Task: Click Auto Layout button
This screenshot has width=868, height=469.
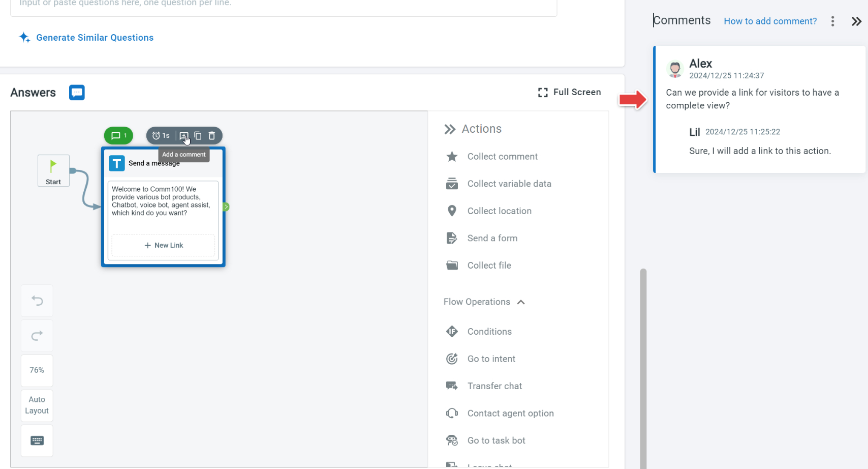Action: click(x=37, y=405)
